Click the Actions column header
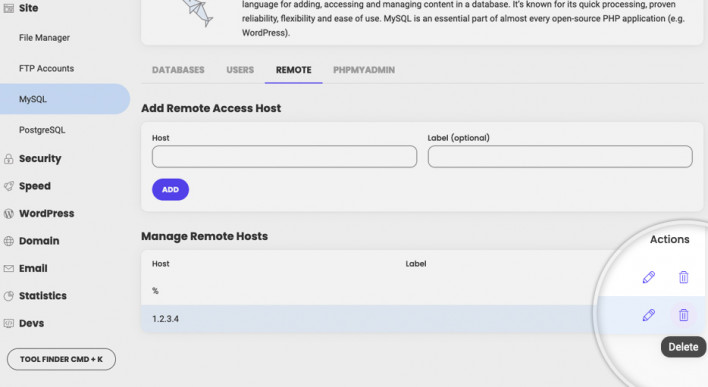This screenshot has height=387, width=708. (670, 239)
